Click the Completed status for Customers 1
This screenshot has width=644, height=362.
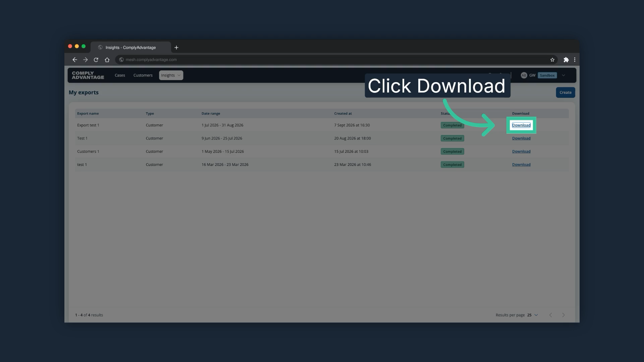452,152
